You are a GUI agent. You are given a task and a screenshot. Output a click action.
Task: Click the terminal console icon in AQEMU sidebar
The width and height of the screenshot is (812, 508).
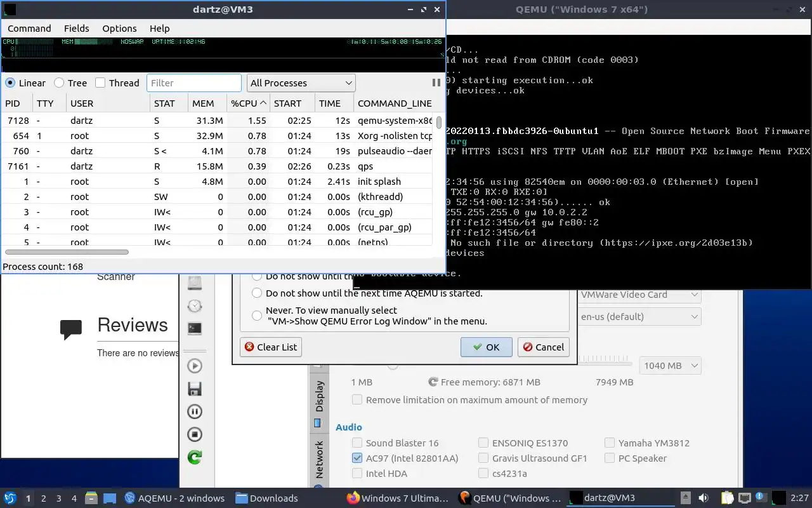(195, 328)
